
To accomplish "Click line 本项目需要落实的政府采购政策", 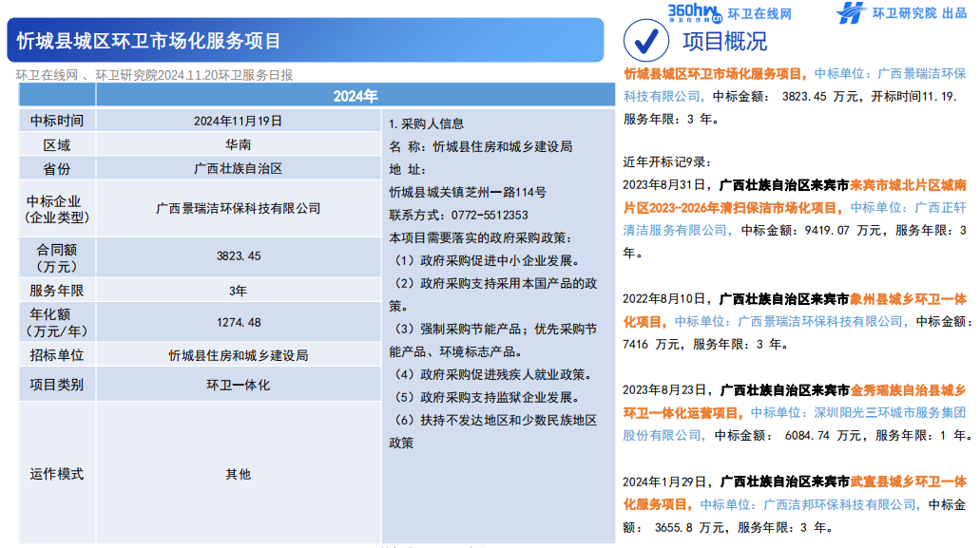I will (x=480, y=237).
